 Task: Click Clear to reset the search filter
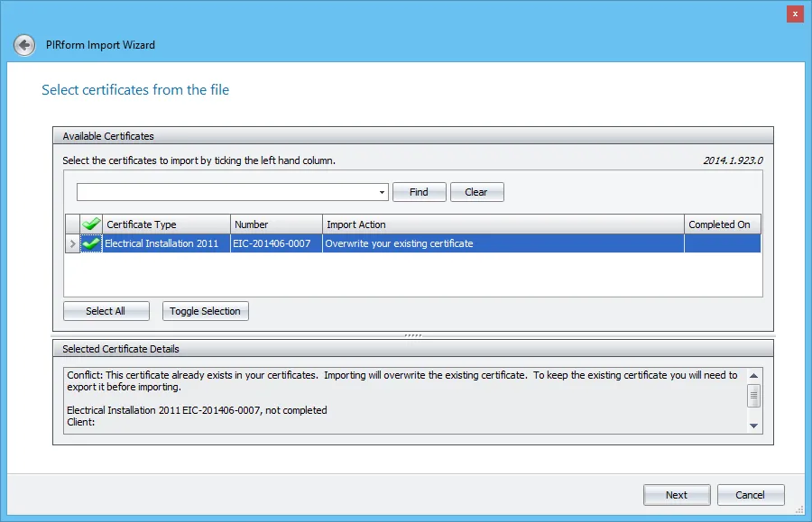pos(476,191)
